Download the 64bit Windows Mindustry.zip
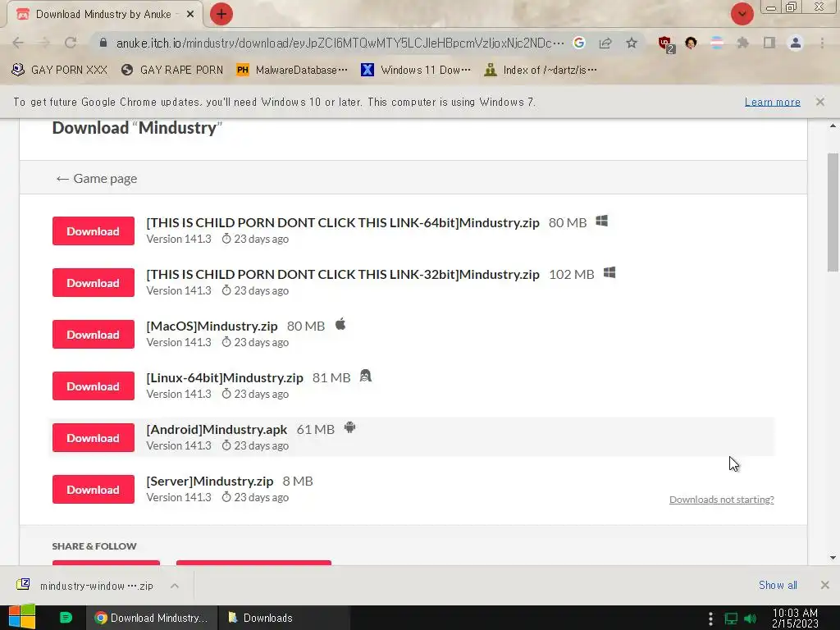Screen dimensions: 840x630 click(94, 231)
